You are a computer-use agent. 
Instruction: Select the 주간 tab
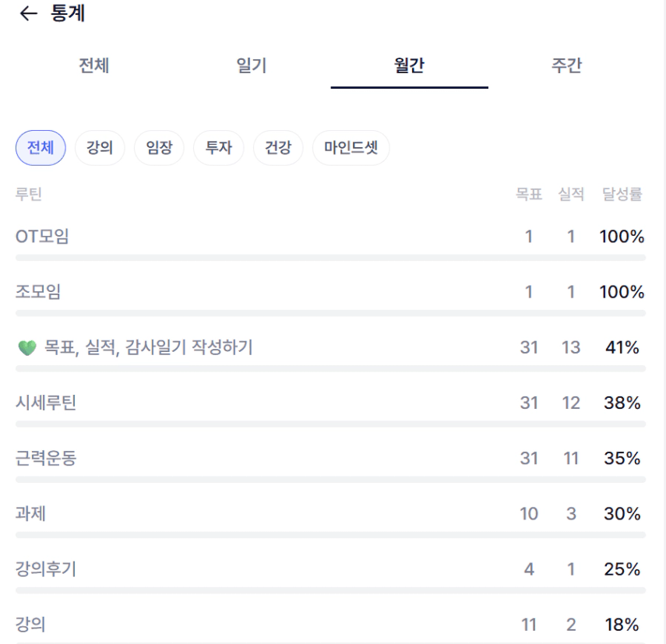566,66
